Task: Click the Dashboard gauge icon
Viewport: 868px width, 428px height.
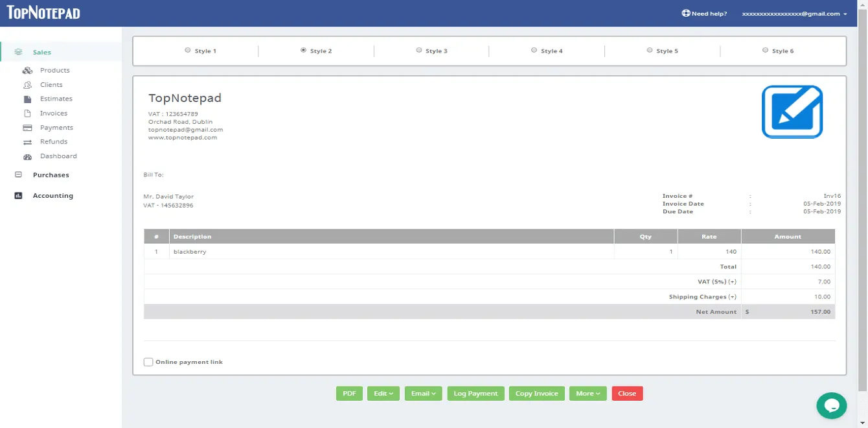Action: pyautogui.click(x=27, y=156)
